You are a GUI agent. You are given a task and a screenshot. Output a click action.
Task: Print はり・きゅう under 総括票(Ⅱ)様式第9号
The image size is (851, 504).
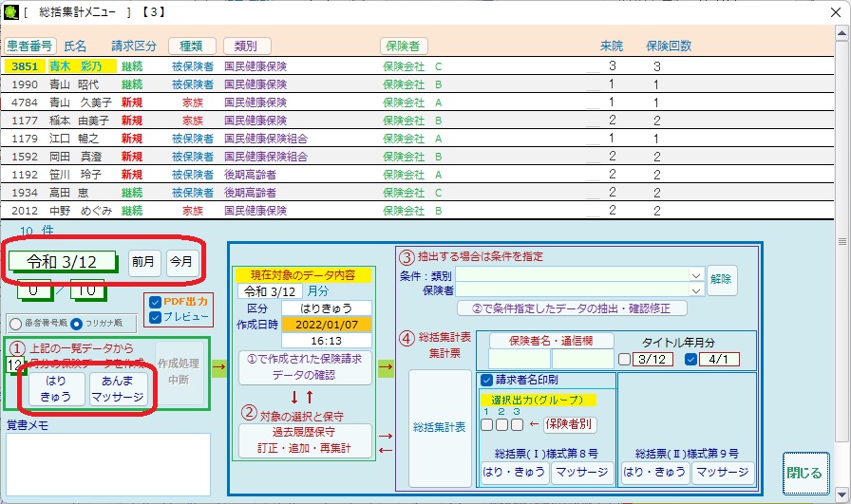[x=654, y=472]
